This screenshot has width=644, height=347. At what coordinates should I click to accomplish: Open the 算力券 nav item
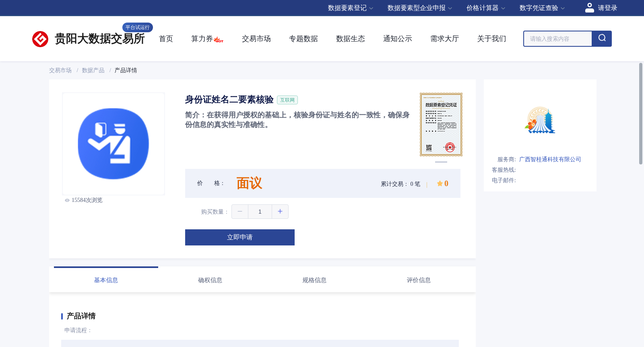click(202, 39)
